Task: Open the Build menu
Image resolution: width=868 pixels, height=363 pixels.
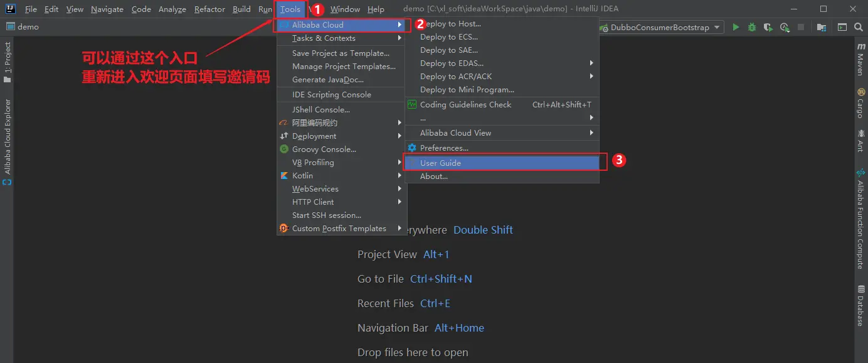Action: coord(241,9)
